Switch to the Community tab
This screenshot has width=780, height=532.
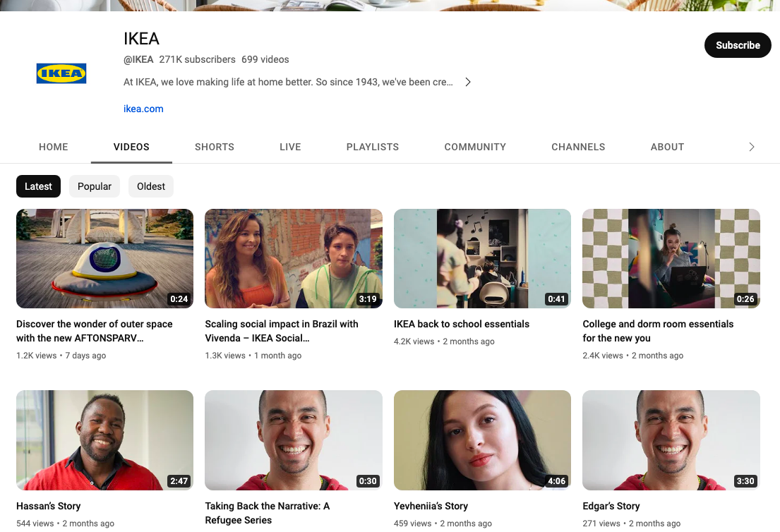(475, 147)
